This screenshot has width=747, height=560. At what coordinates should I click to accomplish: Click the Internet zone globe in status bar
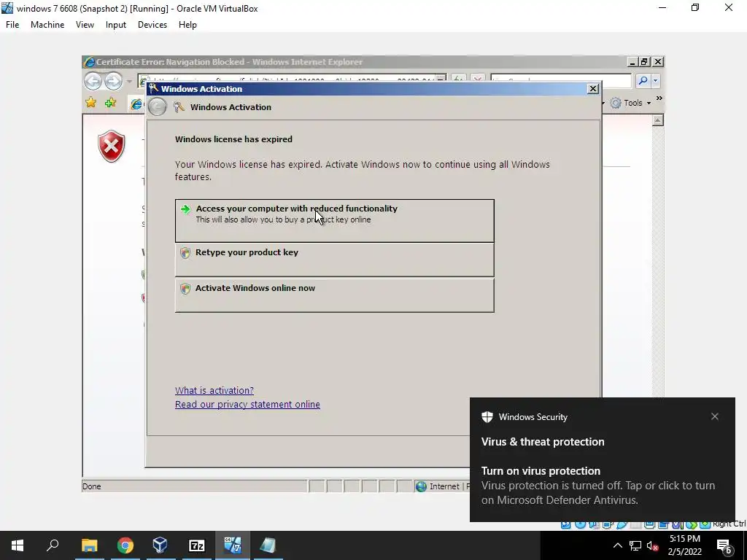[421, 486]
